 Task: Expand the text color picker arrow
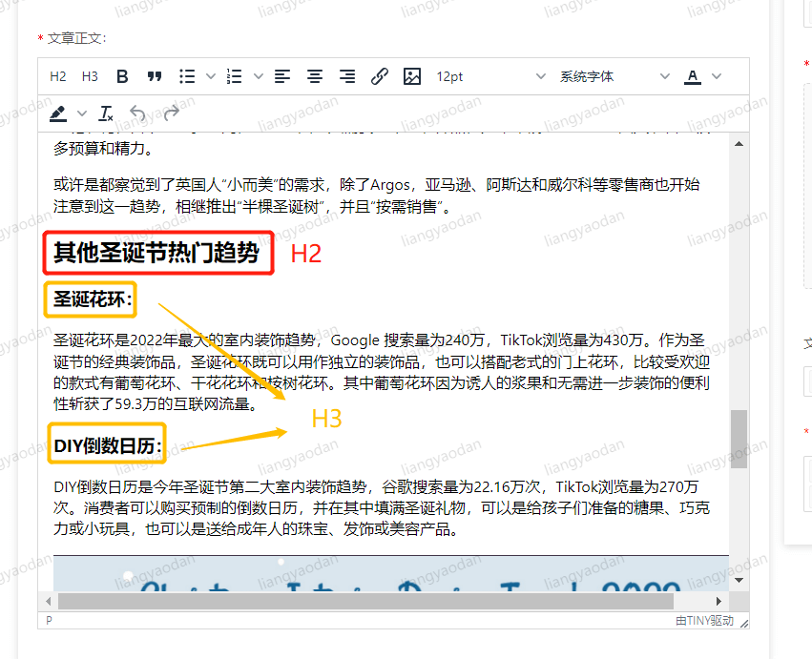717,76
